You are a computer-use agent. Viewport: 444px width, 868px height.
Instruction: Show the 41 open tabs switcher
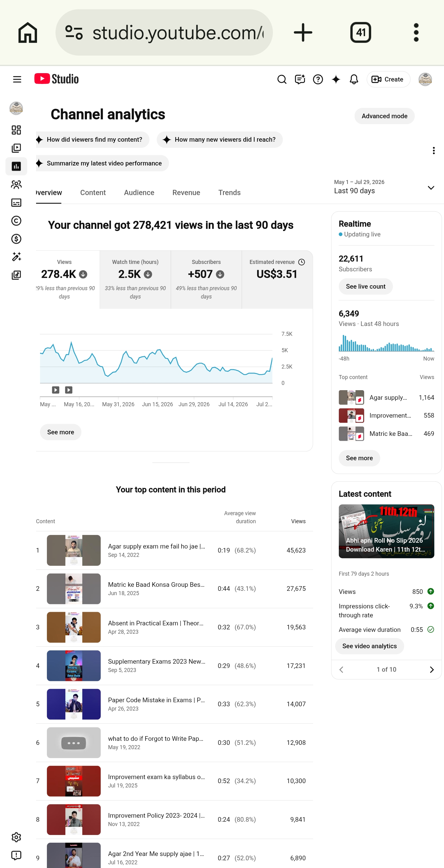(x=360, y=32)
